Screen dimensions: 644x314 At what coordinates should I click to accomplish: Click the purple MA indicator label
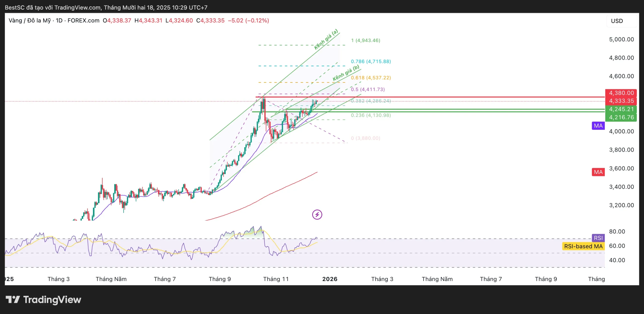598,126
